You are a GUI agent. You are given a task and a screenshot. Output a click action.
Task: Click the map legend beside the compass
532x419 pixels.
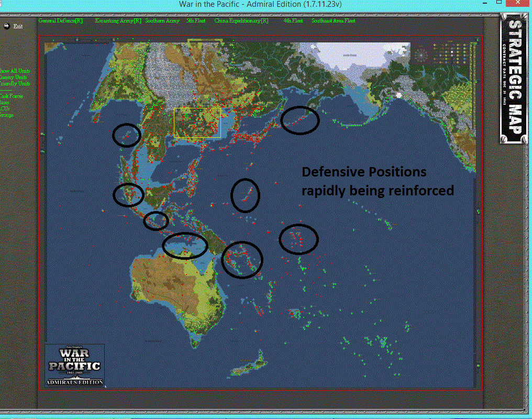tap(451, 53)
